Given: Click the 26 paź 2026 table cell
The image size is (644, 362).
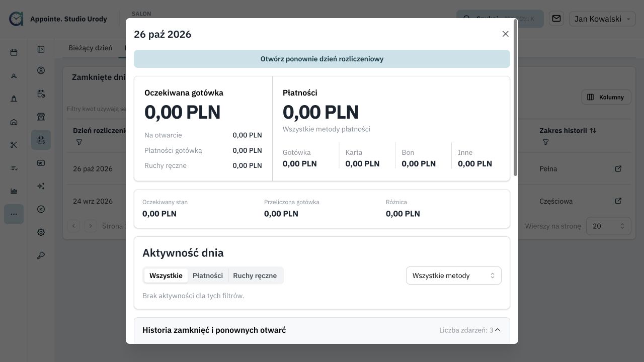Looking at the screenshot, I should (93, 169).
